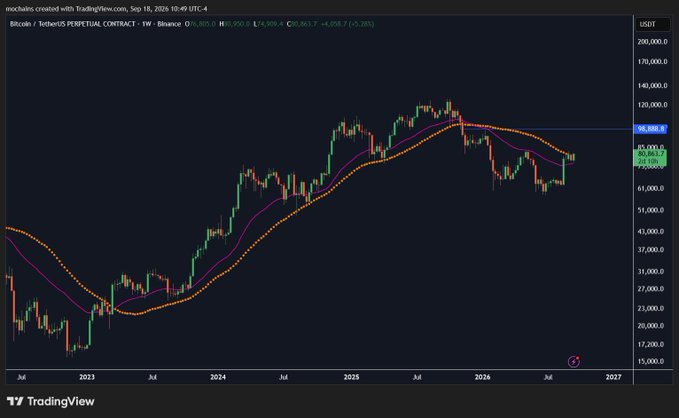
Task: Click the low price value L74,909.4
Action: pos(268,24)
